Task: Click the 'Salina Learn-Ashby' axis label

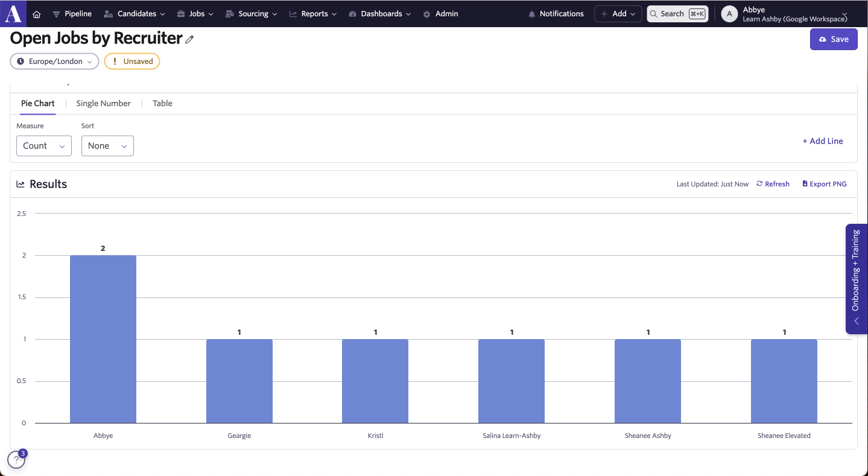Action: pos(512,436)
